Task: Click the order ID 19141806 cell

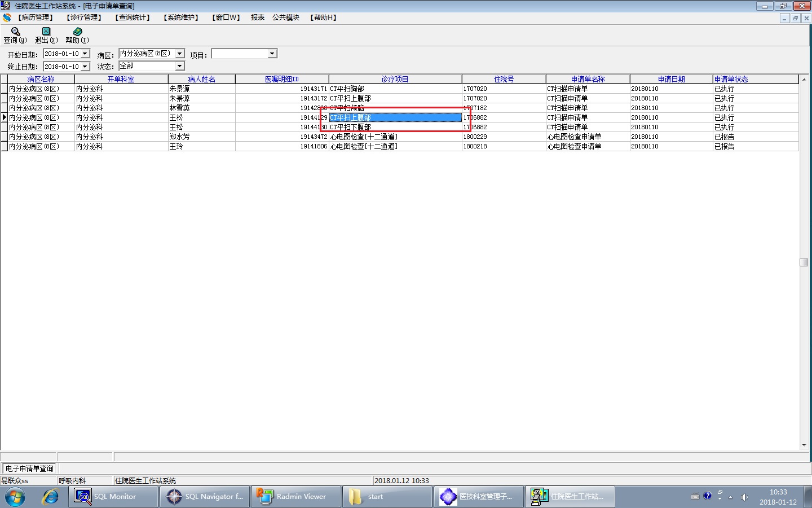Action: pyautogui.click(x=282, y=146)
